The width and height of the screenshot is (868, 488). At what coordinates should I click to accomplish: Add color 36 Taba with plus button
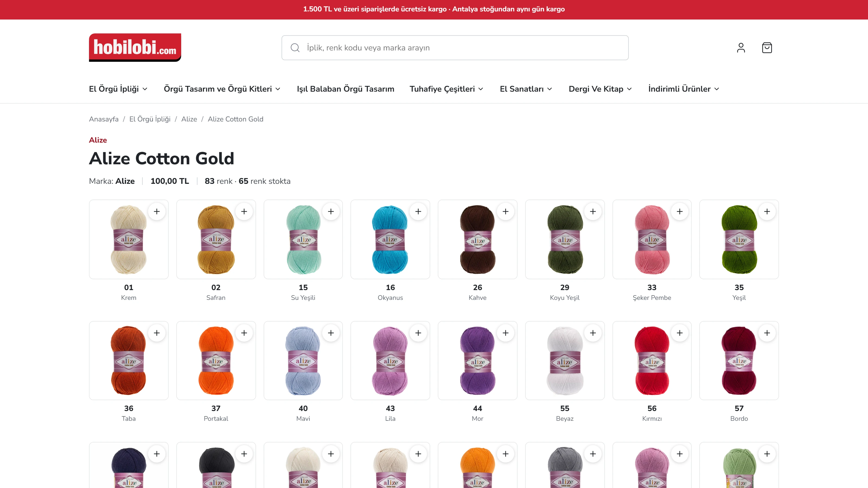[157, 333]
